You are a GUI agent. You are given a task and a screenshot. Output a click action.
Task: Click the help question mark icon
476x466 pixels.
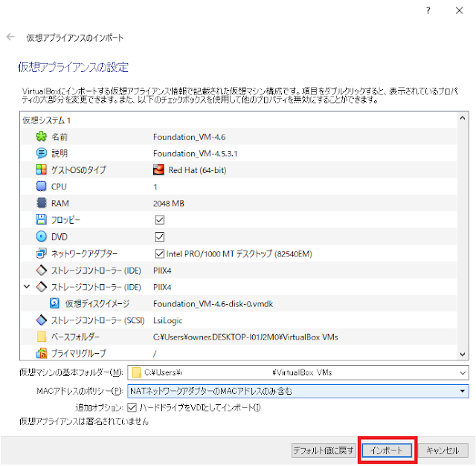[x=428, y=10]
